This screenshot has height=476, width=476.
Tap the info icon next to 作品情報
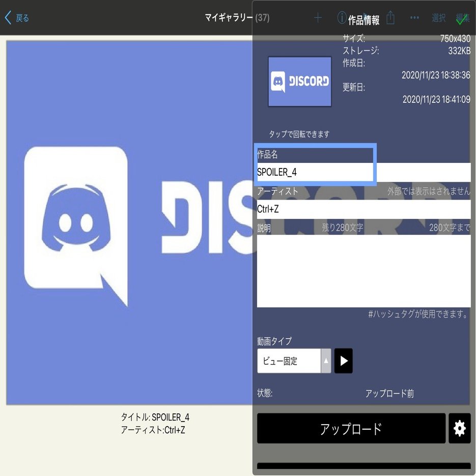(342, 17)
